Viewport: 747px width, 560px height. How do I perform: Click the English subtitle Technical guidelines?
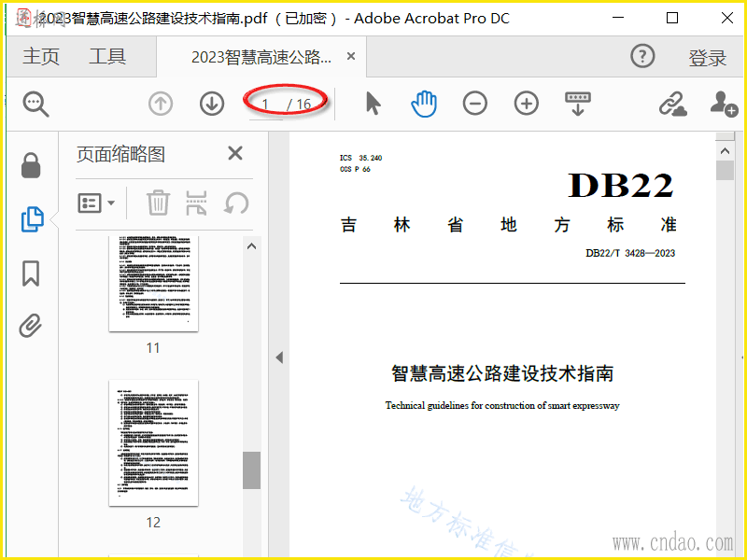(502, 406)
